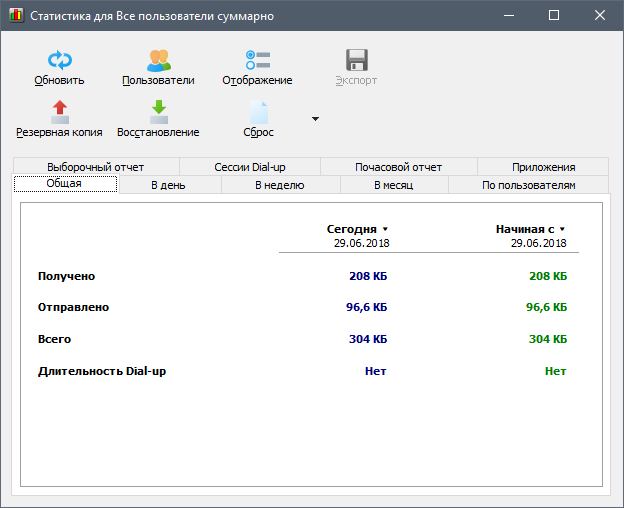Screen dimensions: 624x508
Task: Click the date under Сегодня
Action: point(361,243)
